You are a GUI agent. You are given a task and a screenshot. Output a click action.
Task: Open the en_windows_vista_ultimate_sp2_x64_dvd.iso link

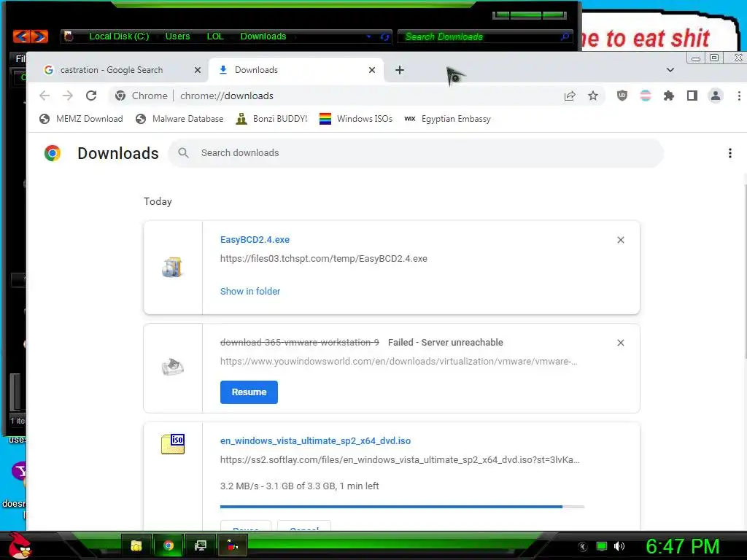tap(315, 441)
